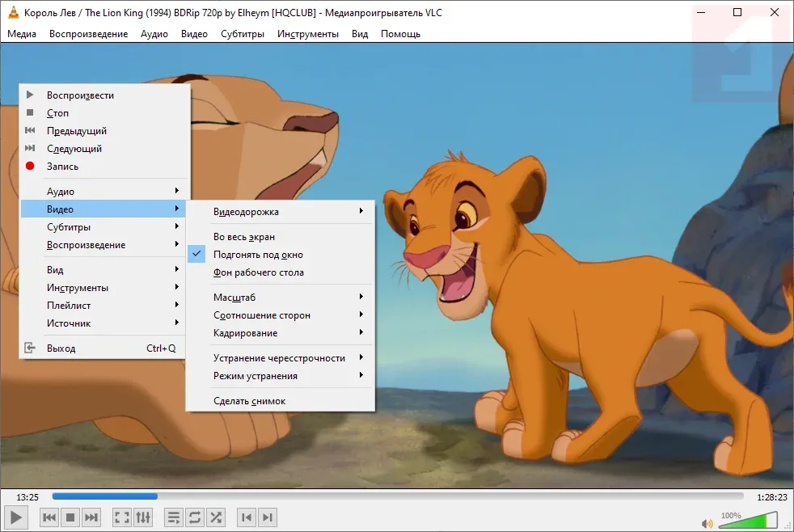Open extended settings equalizer icon
The width and height of the screenshot is (794, 532).
(143, 517)
